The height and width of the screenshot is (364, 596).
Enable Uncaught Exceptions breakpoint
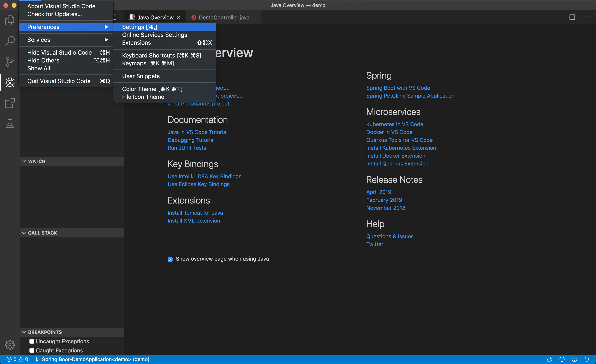32,341
